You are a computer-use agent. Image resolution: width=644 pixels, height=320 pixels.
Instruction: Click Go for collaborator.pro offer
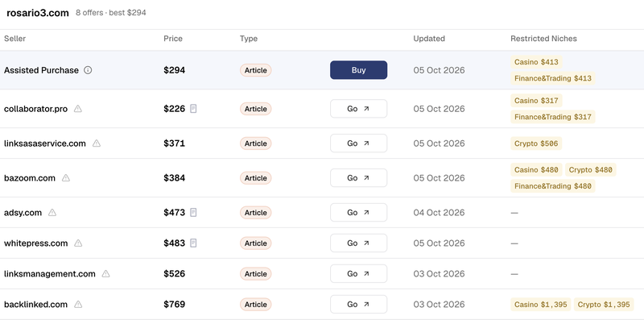pos(358,109)
